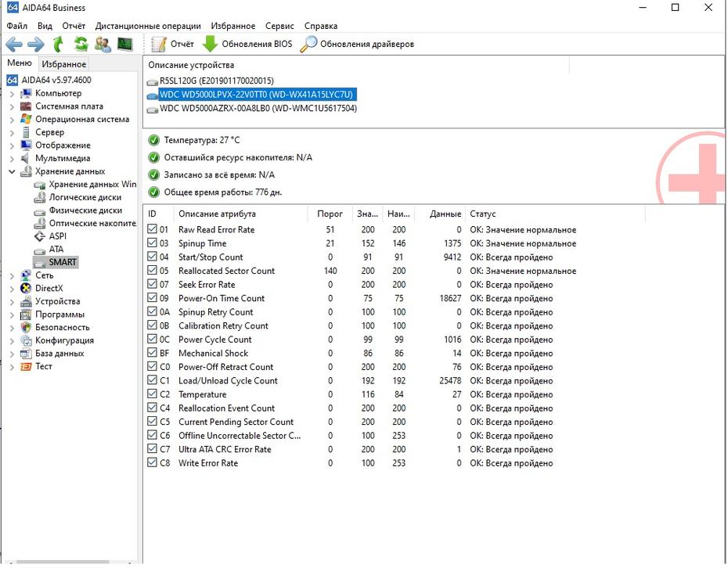Toggle the Power-On Time Count checkbox
Viewport: 728px width, 568px height.
tap(152, 297)
